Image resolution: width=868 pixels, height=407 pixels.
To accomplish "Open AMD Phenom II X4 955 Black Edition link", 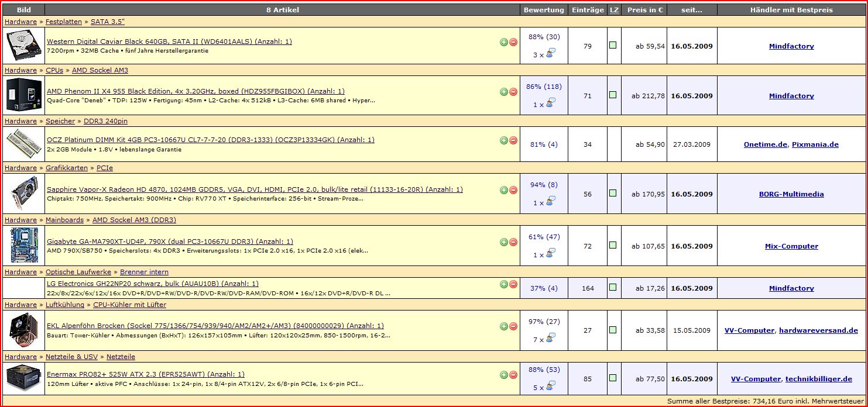I will coord(195,91).
